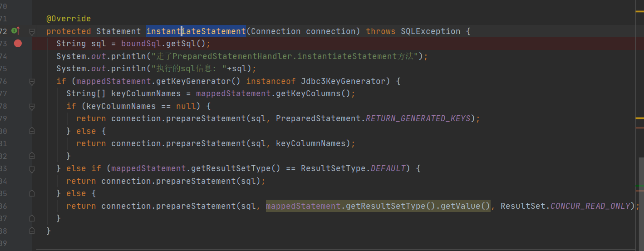
Task: Click the green stripe mark on the scrollbar
Action: click(x=639, y=186)
